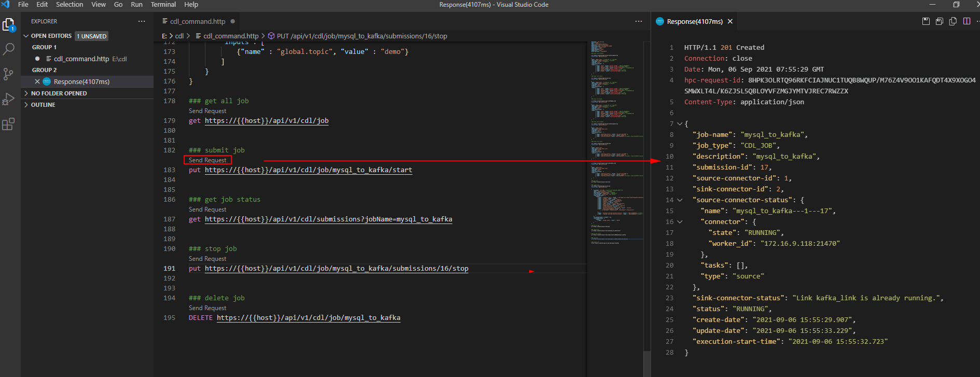Follow the mysql_to_kafka/start URL on line 183
Viewport: 980px width, 377px height.
pos(309,170)
